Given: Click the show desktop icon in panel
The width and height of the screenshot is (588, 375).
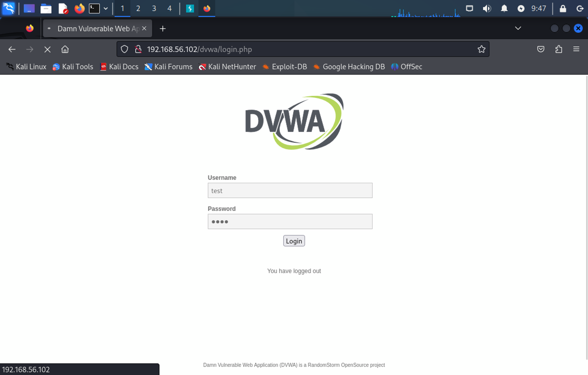Looking at the screenshot, I should (29, 9).
